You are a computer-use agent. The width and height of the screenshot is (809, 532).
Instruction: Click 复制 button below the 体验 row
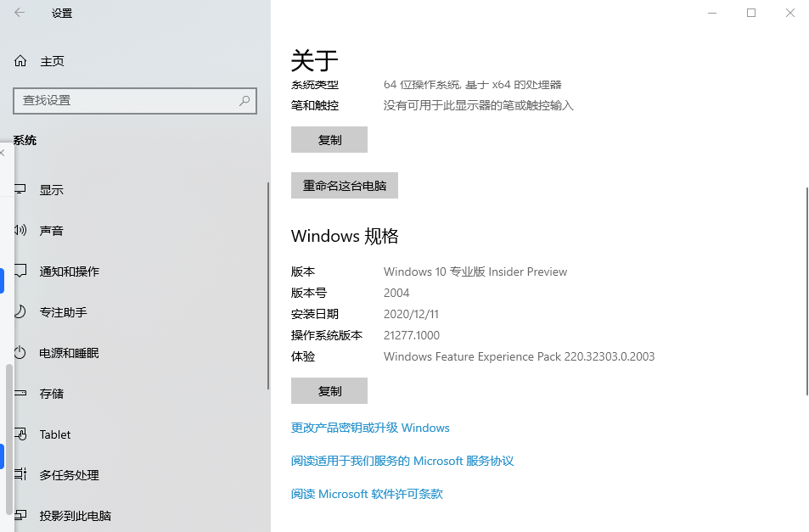coord(329,391)
